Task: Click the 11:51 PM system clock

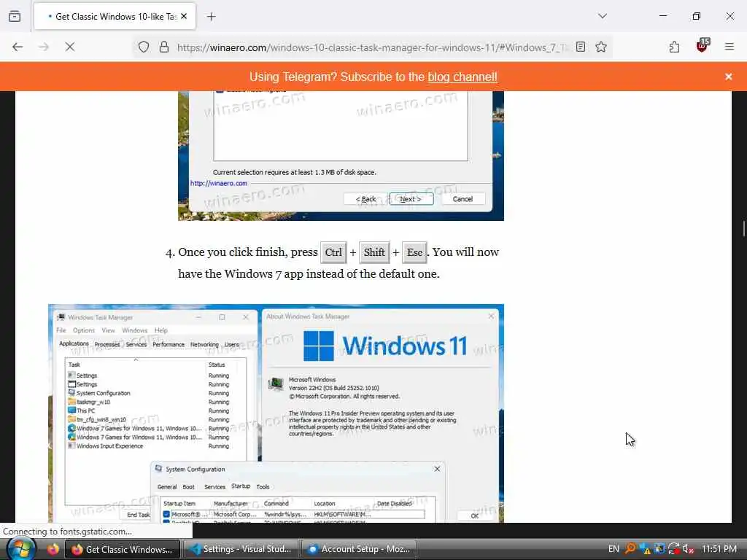Action: [x=719, y=549]
